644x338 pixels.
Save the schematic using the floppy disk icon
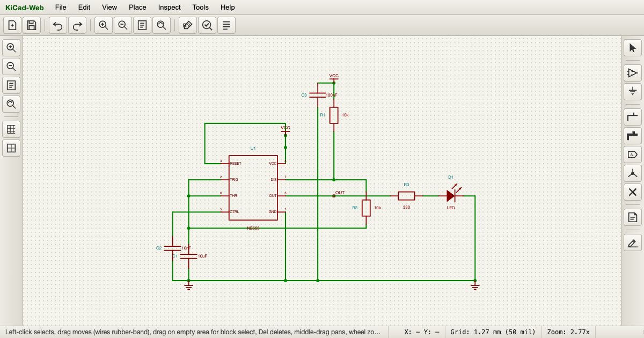pyautogui.click(x=32, y=25)
